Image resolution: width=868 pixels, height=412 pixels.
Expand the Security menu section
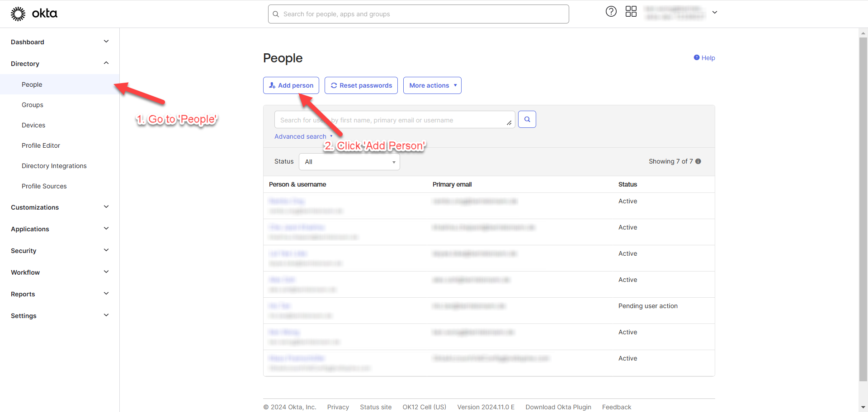pos(106,250)
